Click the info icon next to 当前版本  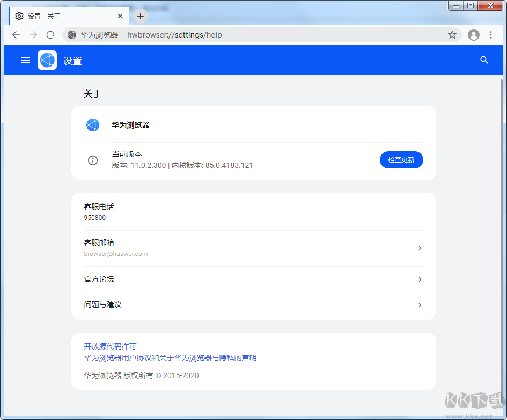[93, 160]
